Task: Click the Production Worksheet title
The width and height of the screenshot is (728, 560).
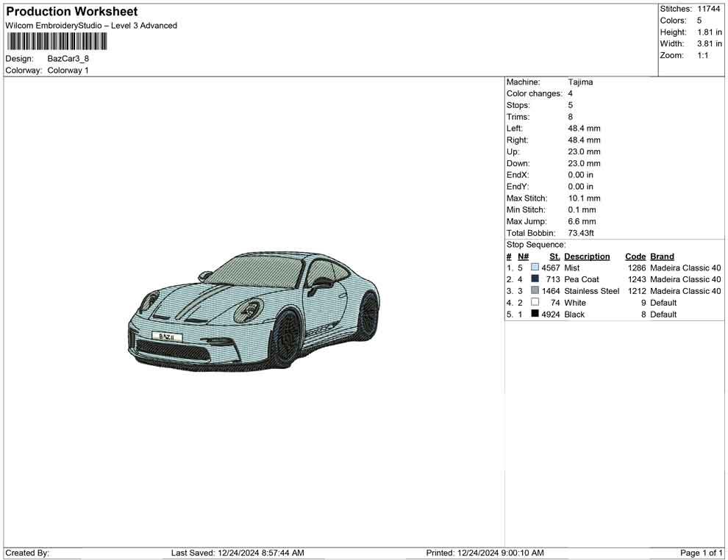Action: coord(72,12)
